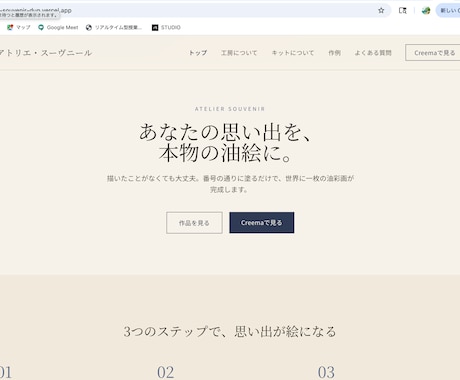Click header Creemaで見る outlined button
This screenshot has height=380, width=460.
[x=433, y=53]
